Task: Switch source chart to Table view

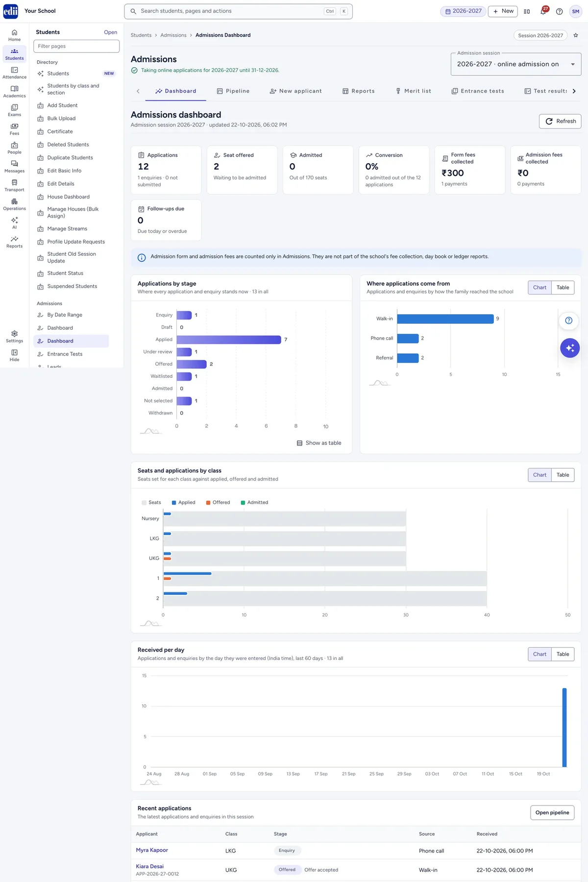Action: tap(563, 288)
